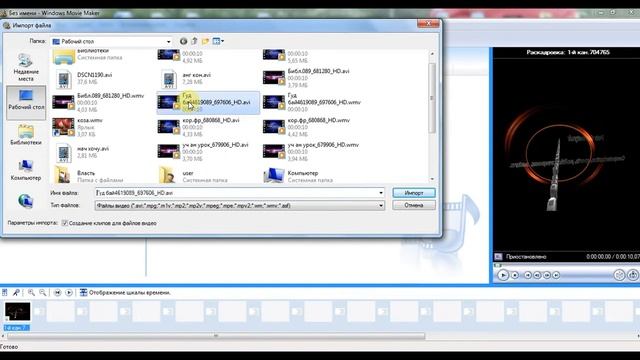Expand the view options dropdown arrow
The width and height of the screenshot is (640, 360).
pyautogui.click(x=222, y=41)
